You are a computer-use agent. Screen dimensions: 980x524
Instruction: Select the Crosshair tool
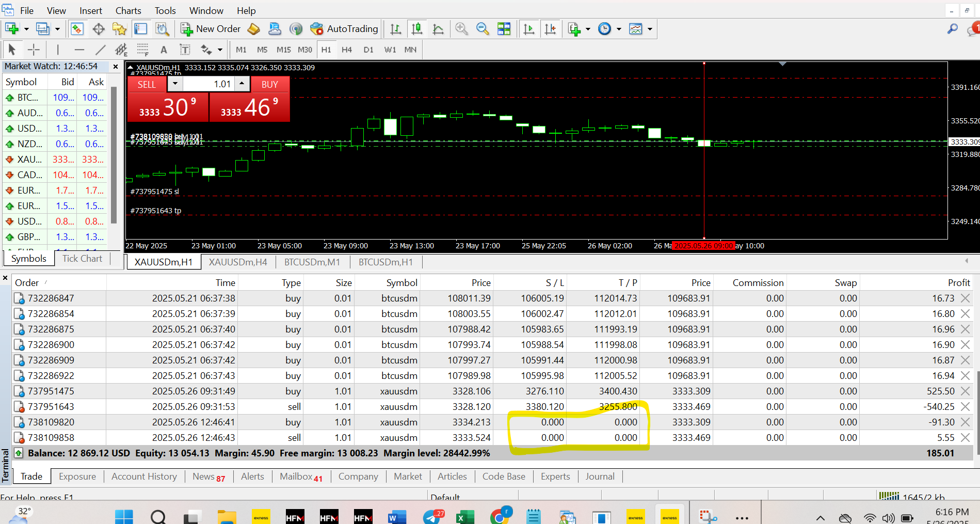pyautogui.click(x=34, y=50)
